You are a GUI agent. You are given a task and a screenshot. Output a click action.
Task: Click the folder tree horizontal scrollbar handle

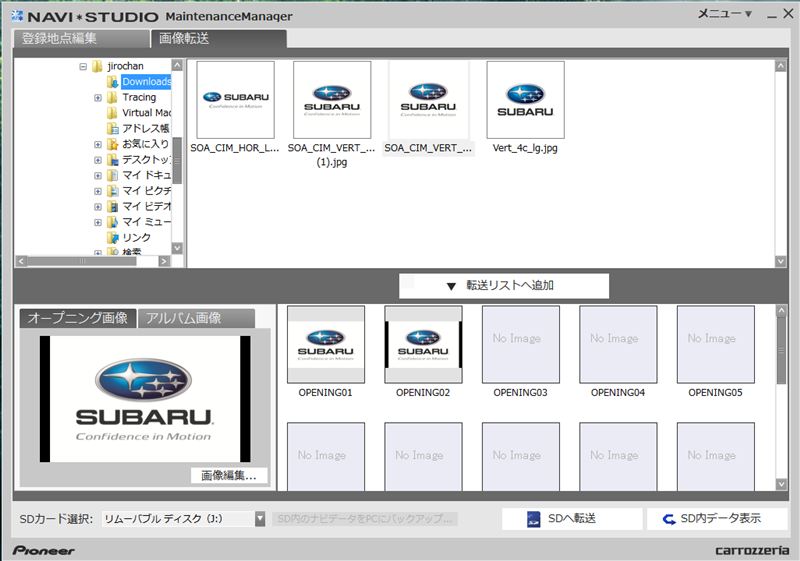pos(82,261)
